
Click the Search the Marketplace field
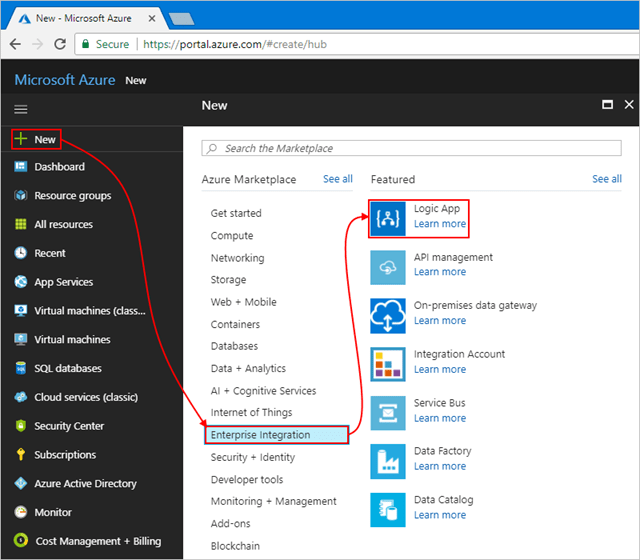click(x=411, y=148)
